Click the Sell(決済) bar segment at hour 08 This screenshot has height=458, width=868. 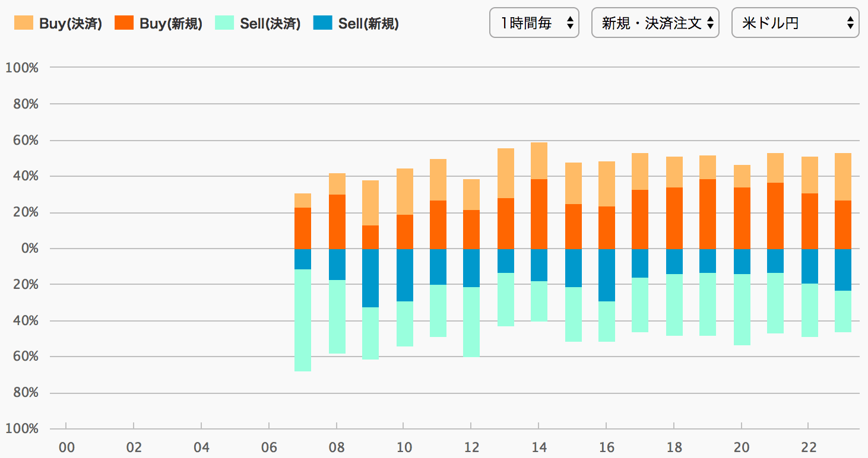337,317
